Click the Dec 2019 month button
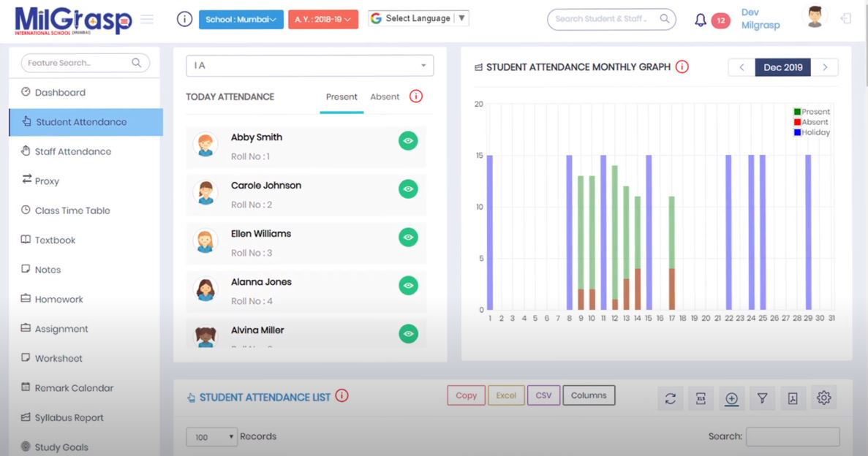868x456 pixels. [x=782, y=67]
